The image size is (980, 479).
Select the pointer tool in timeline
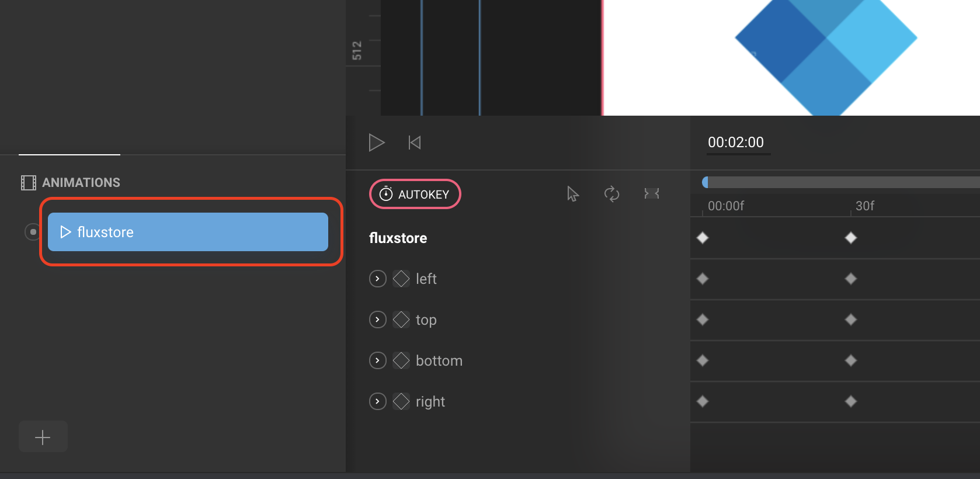coord(572,194)
